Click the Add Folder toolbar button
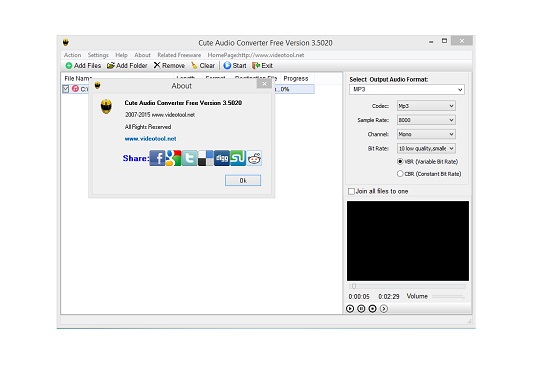The image size is (550, 376). [127, 66]
